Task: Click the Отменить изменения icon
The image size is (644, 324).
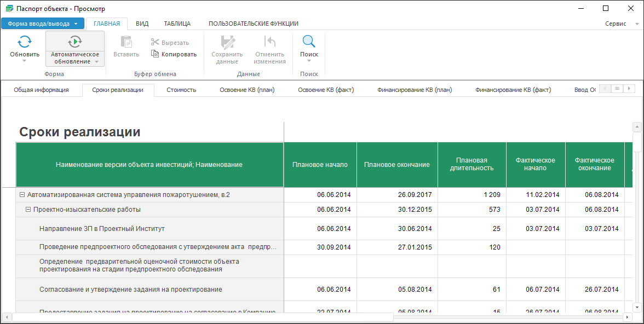Action: coord(269,42)
